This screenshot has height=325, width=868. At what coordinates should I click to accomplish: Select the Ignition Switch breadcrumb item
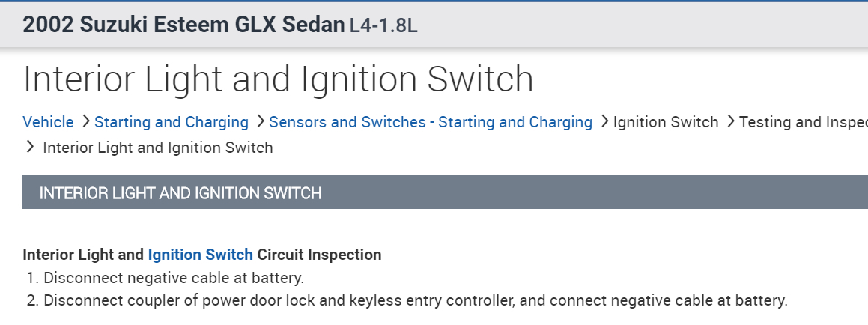coord(665,122)
